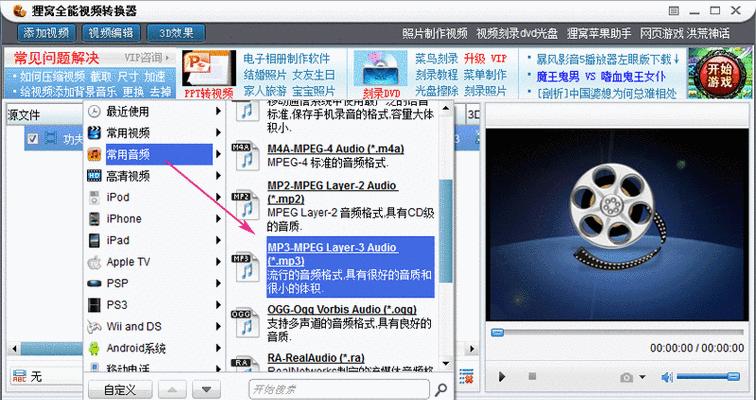Click the Android系统 robot icon
This screenshot has height=400, width=756.
tap(94, 348)
